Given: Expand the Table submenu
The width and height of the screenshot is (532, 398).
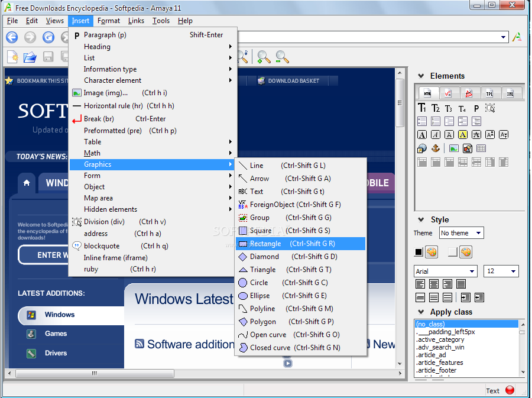Looking at the screenshot, I should pos(153,142).
